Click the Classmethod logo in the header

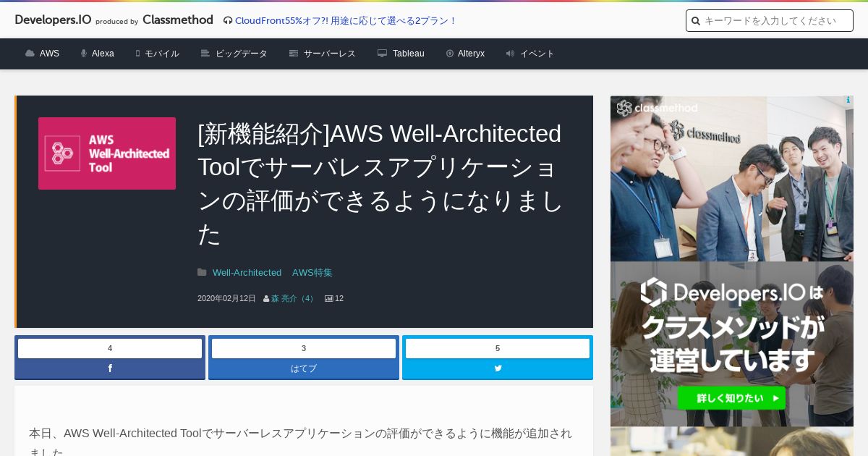coord(178,20)
